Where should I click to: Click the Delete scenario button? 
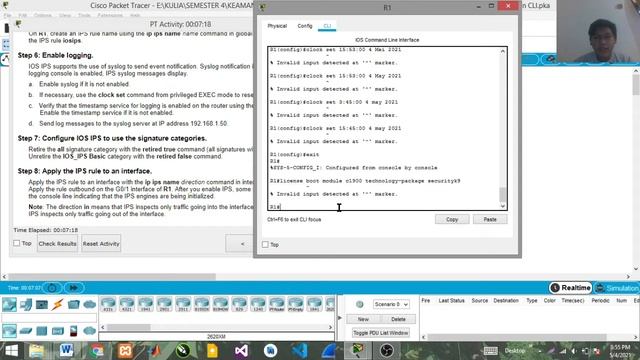pos(398,319)
